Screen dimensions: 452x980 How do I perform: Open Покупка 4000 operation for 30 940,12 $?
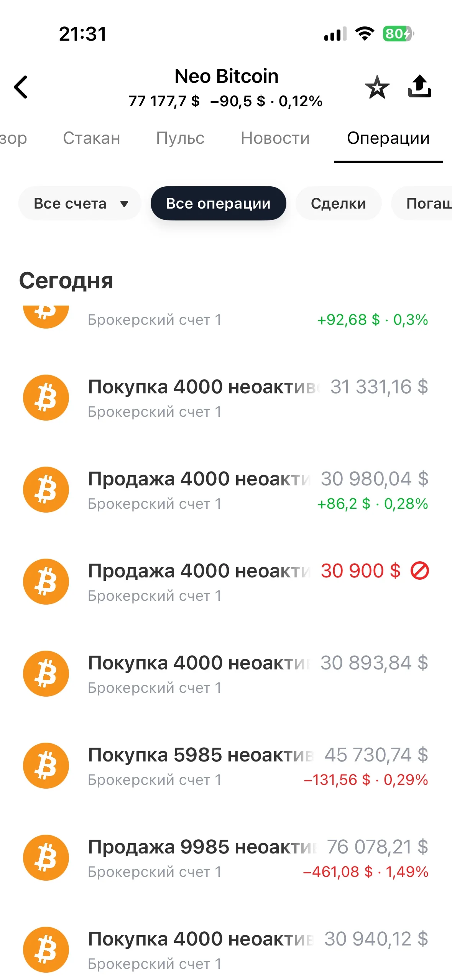coord(226,950)
